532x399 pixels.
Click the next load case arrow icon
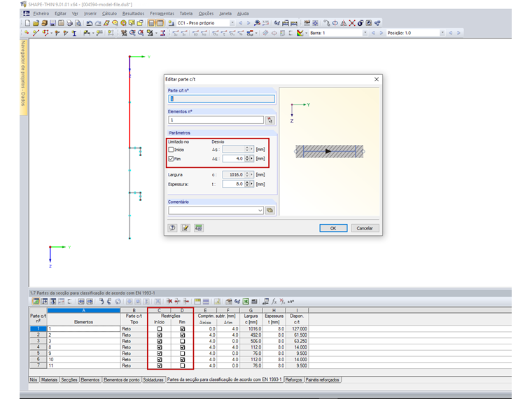pos(248,23)
